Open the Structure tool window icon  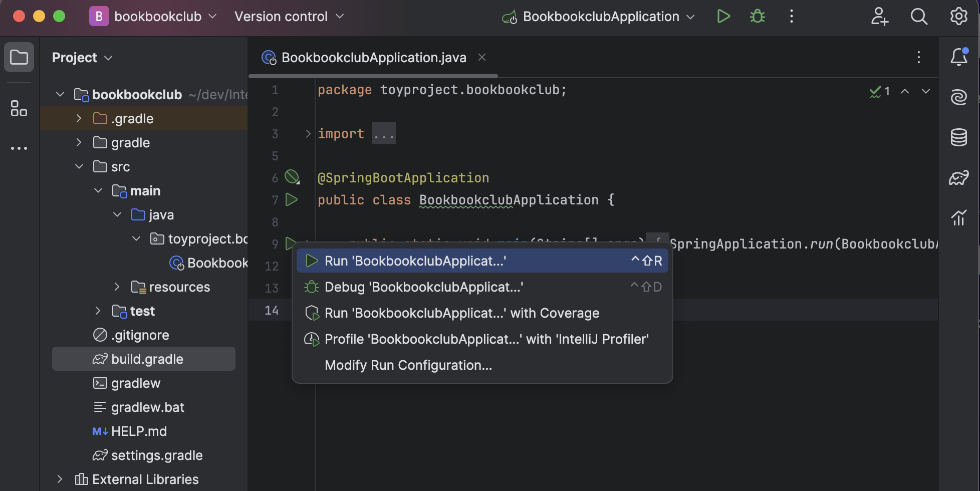(x=19, y=108)
